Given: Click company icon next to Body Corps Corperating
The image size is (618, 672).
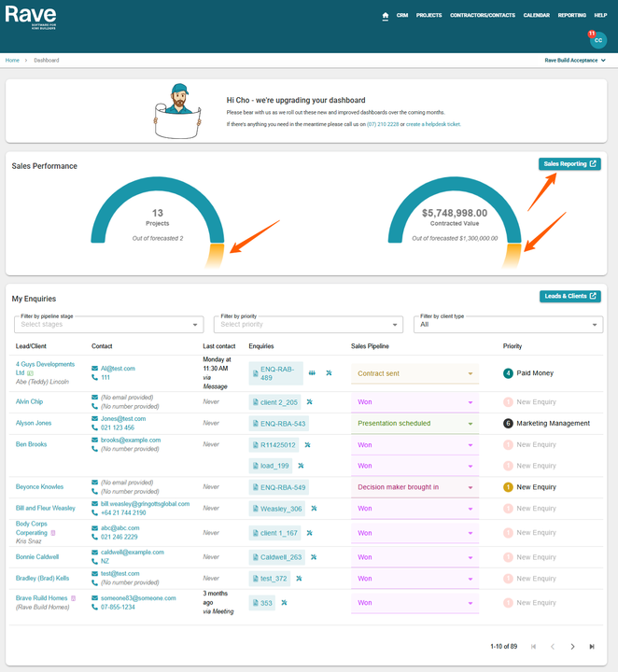Looking at the screenshot, I should (x=53, y=533).
